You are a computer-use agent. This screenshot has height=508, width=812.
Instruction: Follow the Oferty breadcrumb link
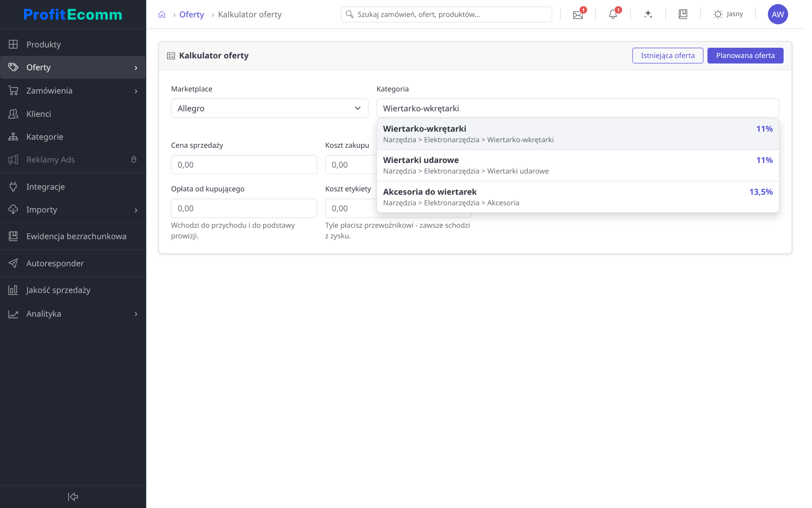coord(192,14)
